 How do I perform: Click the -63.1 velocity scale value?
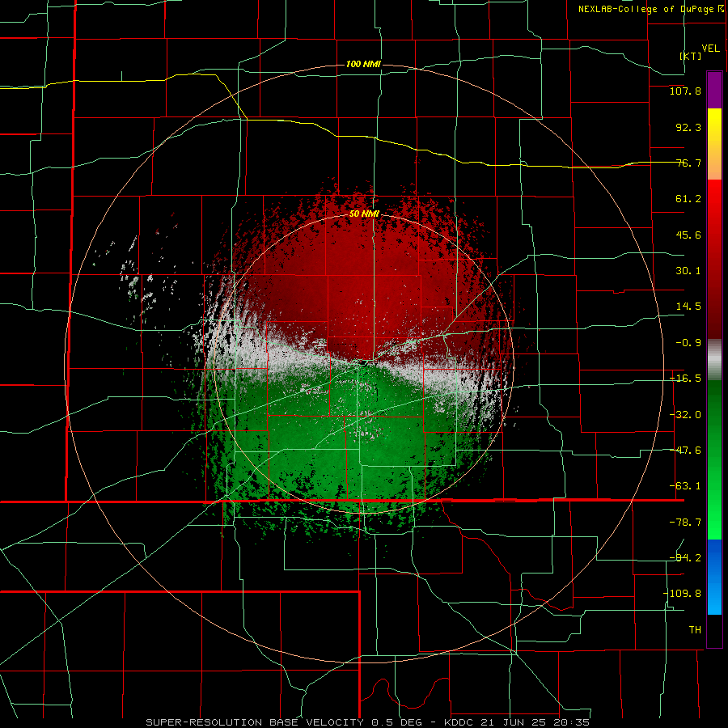[685, 486]
